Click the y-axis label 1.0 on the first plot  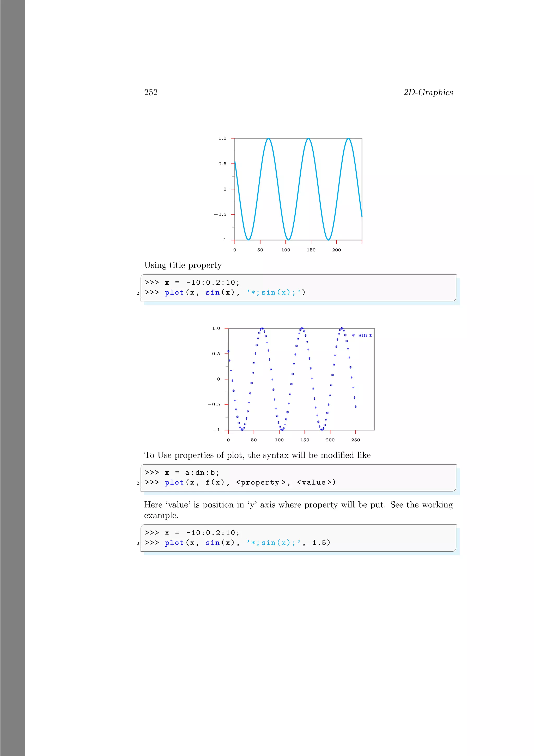click(x=222, y=138)
